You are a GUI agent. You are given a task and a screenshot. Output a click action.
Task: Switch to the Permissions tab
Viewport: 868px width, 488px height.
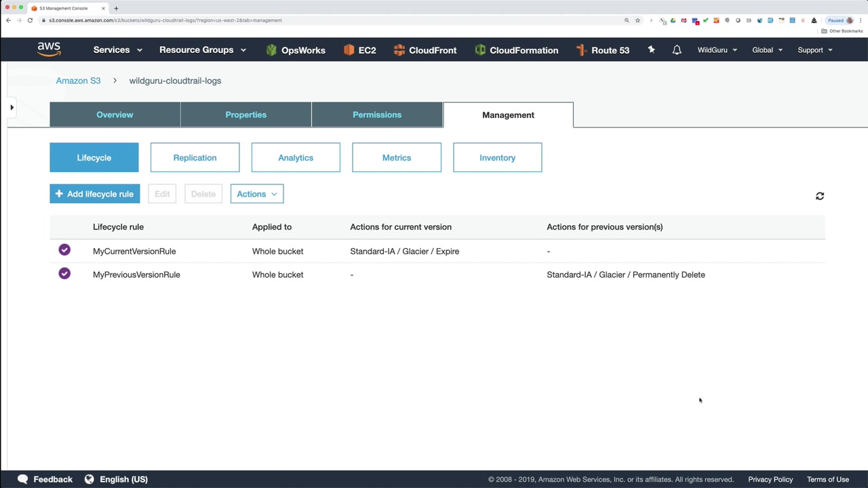coord(377,115)
